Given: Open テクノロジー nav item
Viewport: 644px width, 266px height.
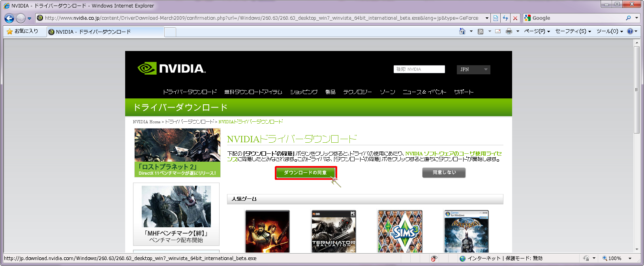Looking at the screenshot, I should point(357,92).
